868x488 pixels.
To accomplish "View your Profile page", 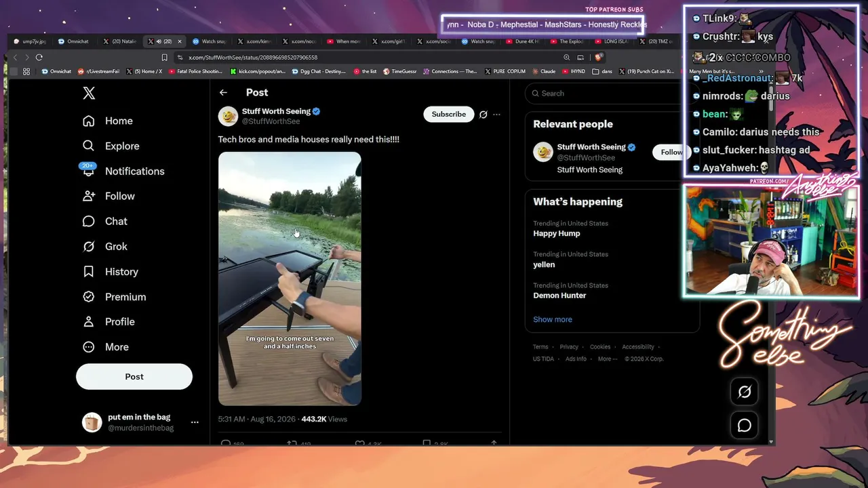I will (108, 321).
